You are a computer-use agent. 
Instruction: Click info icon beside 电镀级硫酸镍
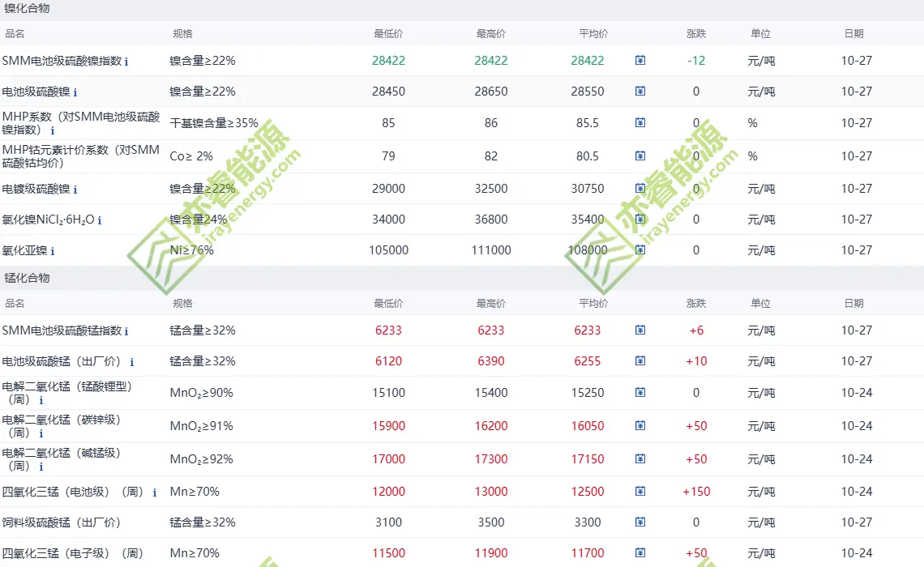(x=75, y=190)
